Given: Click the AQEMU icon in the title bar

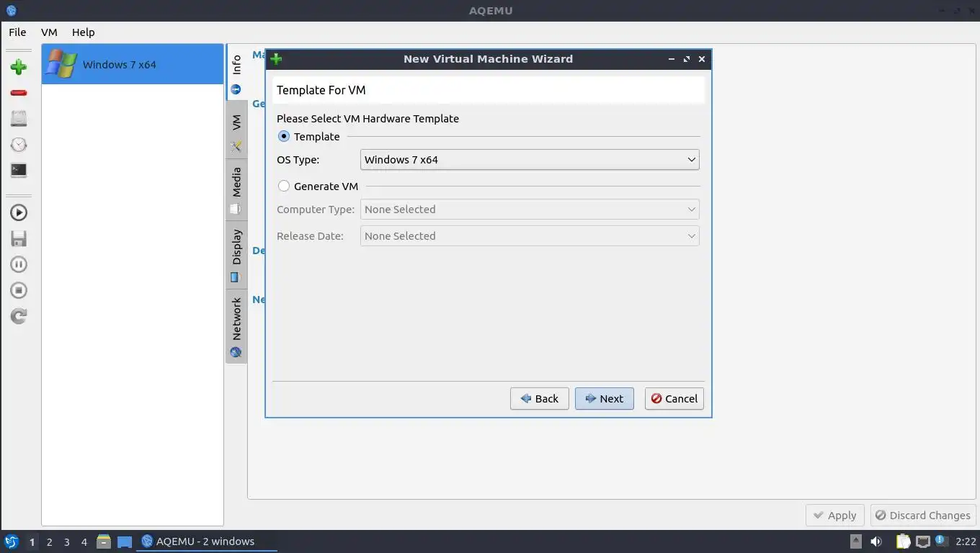Looking at the screenshot, I should pyautogui.click(x=10, y=11).
